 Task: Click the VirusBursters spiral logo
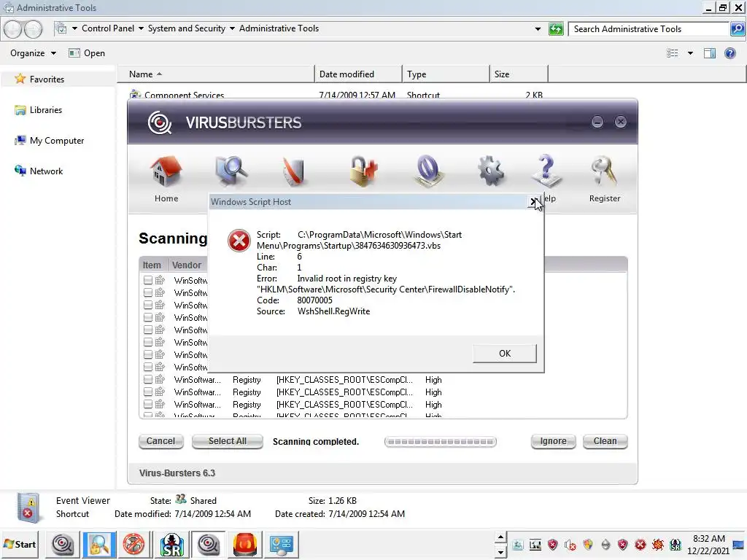click(x=160, y=122)
